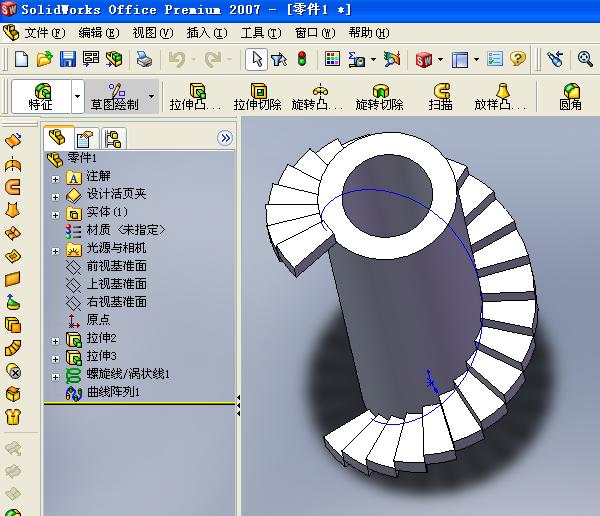Select 曲线阵列1 feature in tree
This screenshot has height=516, width=600.
tap(103, 392)
